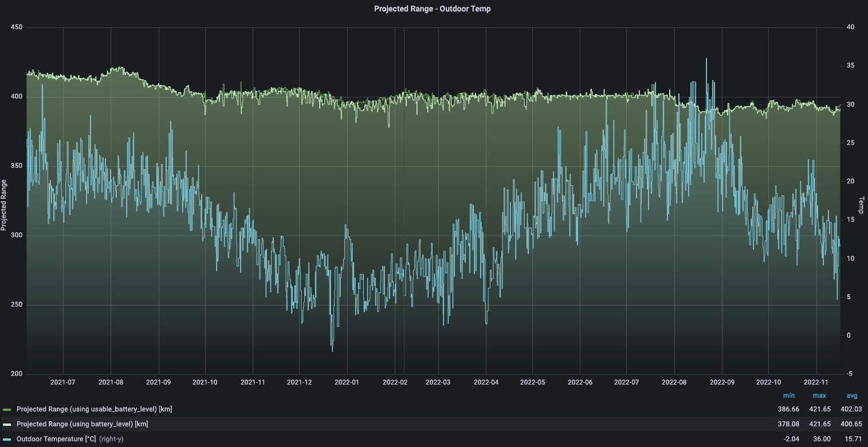Viewport: 868px width, 447px height.
Task: Click the 2022-02 x-axis date label
Action: pos(394,382)
